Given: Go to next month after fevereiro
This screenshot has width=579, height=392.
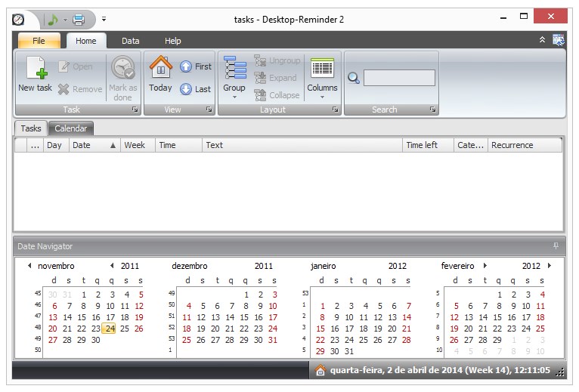Looking at the screenshot, I should pyautogui.click(x=485, y=265).
